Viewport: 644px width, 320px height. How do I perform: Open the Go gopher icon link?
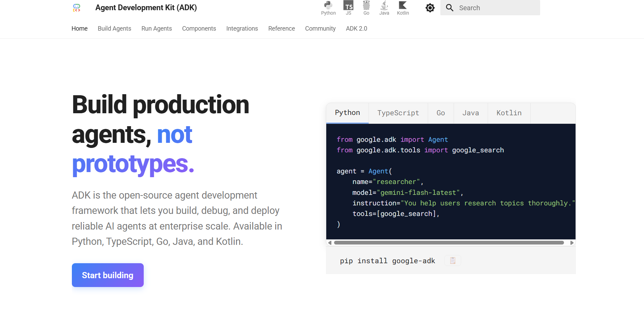(366, 8)
